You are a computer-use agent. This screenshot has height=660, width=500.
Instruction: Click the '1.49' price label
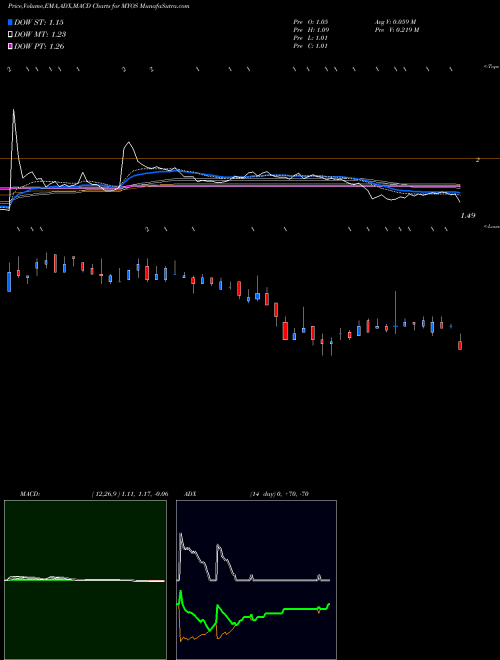468,216
